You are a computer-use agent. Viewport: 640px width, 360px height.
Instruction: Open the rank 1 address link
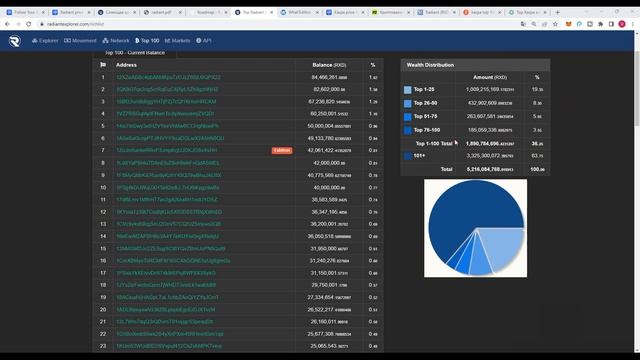168,77
